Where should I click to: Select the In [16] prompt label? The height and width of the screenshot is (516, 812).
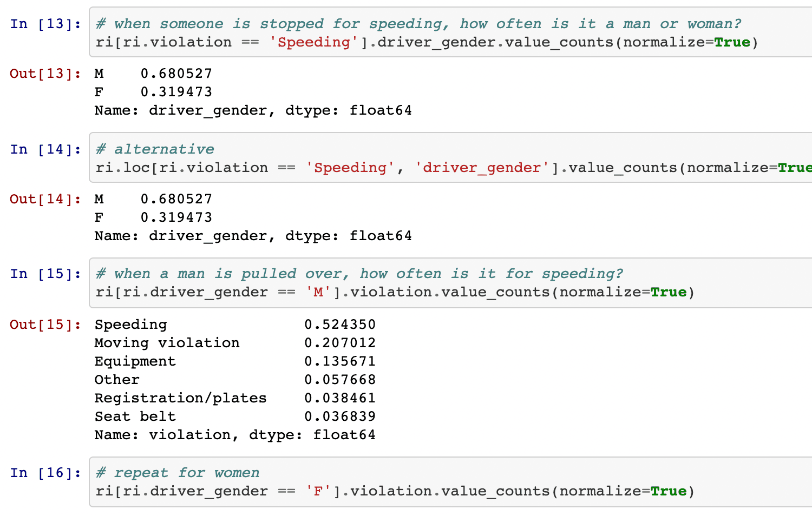click(x=45, y=473)
